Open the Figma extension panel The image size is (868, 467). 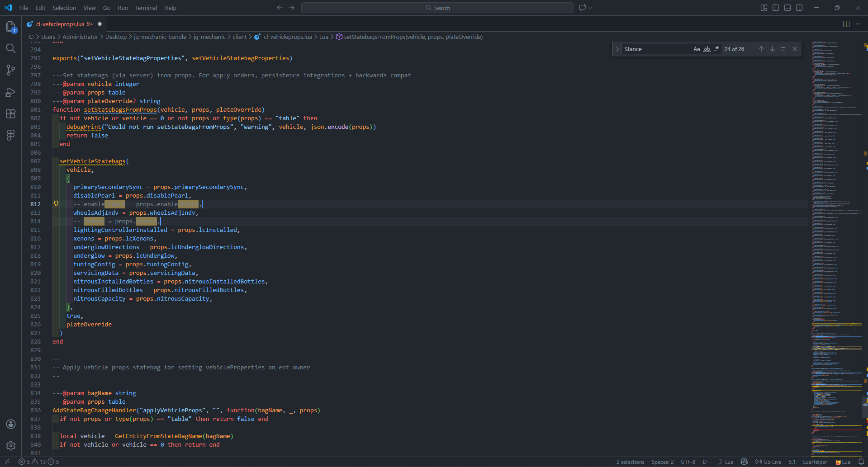point(11,135)
